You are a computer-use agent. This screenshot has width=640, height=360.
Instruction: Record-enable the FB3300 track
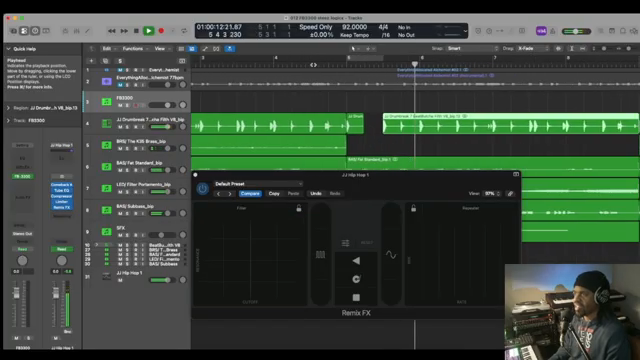point(136,105)
